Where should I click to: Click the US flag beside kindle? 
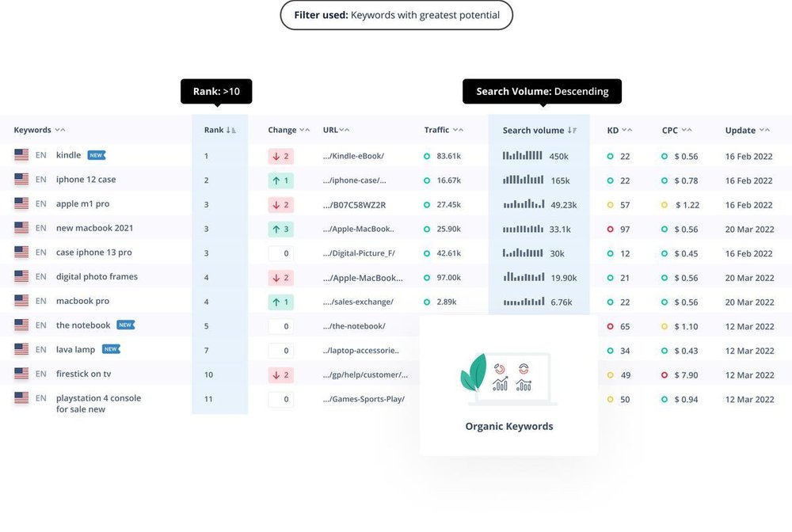[21, 155]
